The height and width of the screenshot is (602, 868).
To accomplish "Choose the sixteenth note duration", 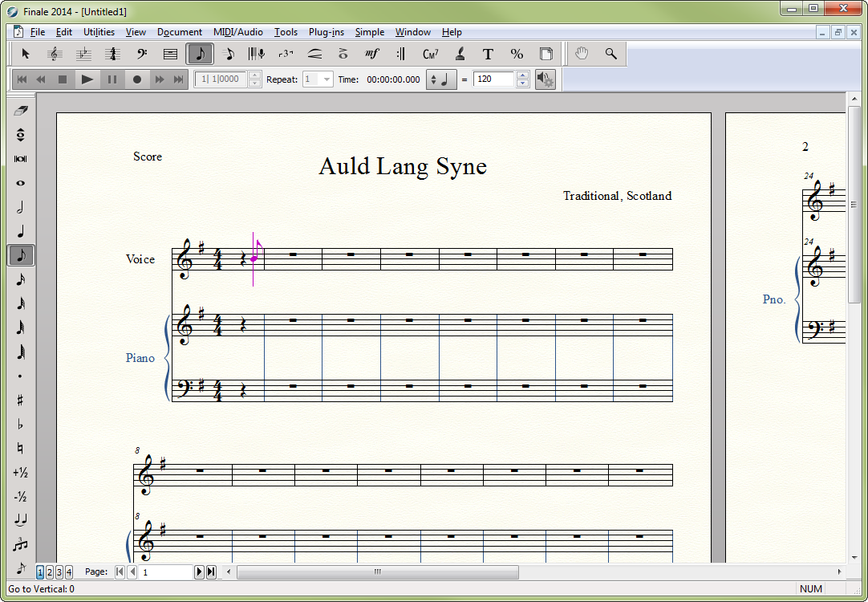I will pyautogui.click(x=21, y=279).
